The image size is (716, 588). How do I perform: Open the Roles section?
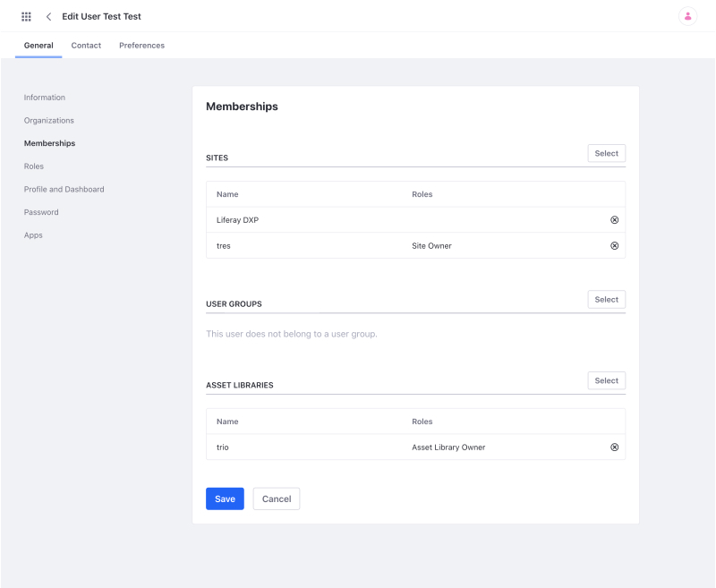pos(34,166)
